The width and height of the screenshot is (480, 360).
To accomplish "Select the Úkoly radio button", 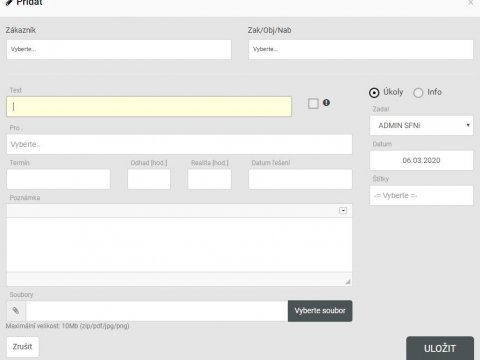I will point(374,92).
